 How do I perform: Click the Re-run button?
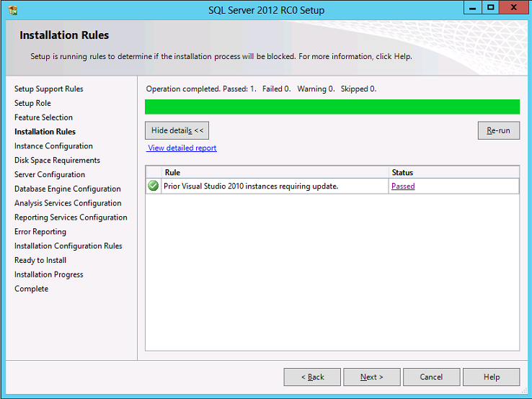498,130
